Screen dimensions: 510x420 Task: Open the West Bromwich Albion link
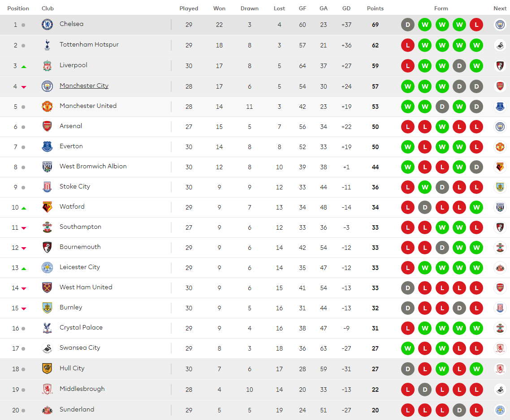[x=93, y=166]
